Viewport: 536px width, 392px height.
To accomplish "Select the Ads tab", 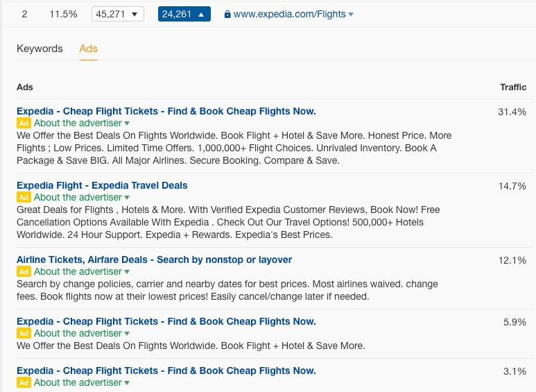I will tap(88, 49).
